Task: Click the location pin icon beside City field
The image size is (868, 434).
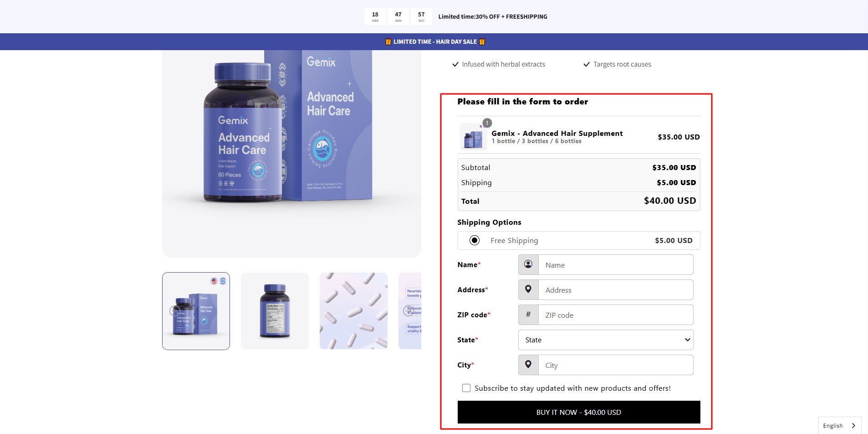Action: coord(528,365)
